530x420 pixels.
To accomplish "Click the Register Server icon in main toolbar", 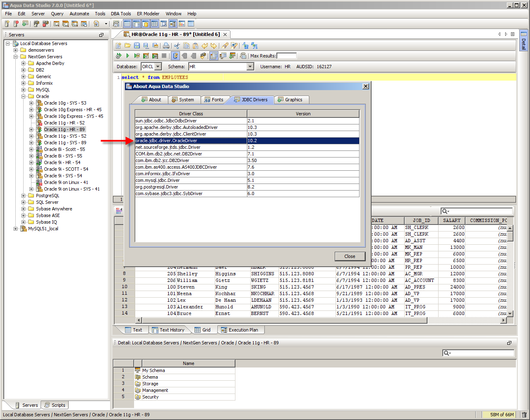I will [x=7, y=24].
